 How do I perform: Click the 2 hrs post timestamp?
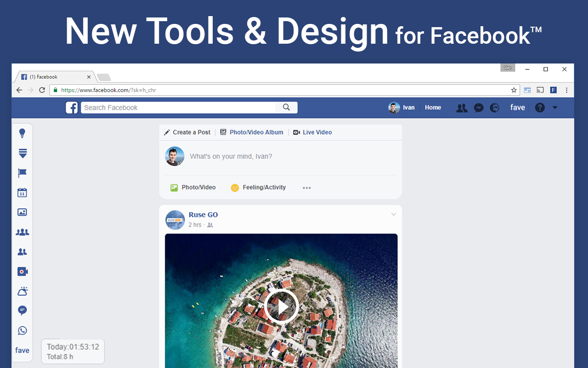click(195, 225)
